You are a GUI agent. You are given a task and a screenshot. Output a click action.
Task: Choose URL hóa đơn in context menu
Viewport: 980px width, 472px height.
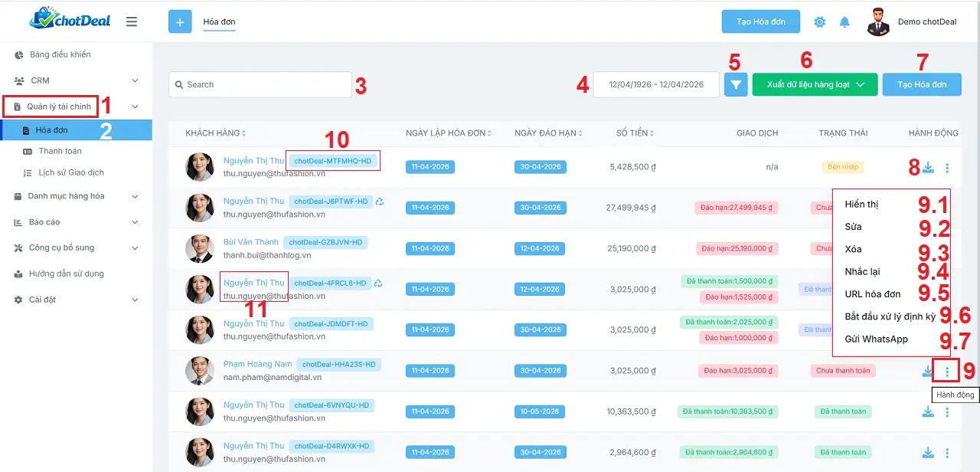click(872, 294)
